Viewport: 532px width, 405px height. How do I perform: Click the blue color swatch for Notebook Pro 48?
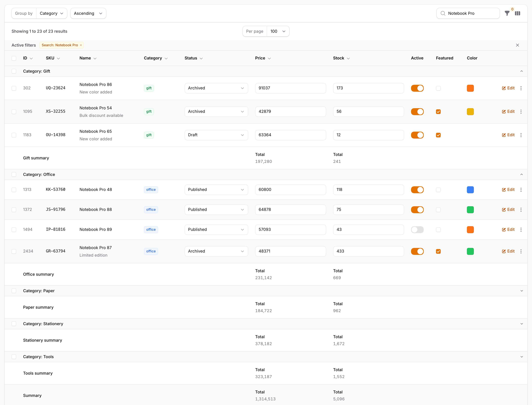click(470, 190)
